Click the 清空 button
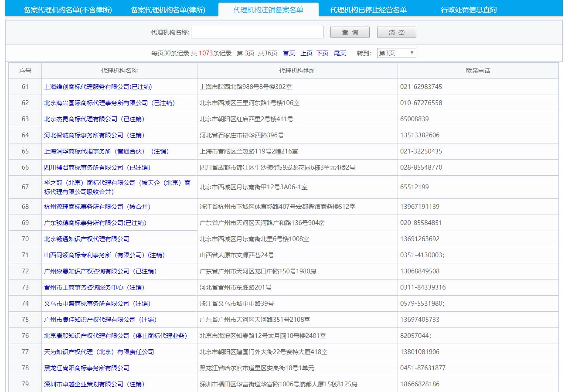 [397, 32]
